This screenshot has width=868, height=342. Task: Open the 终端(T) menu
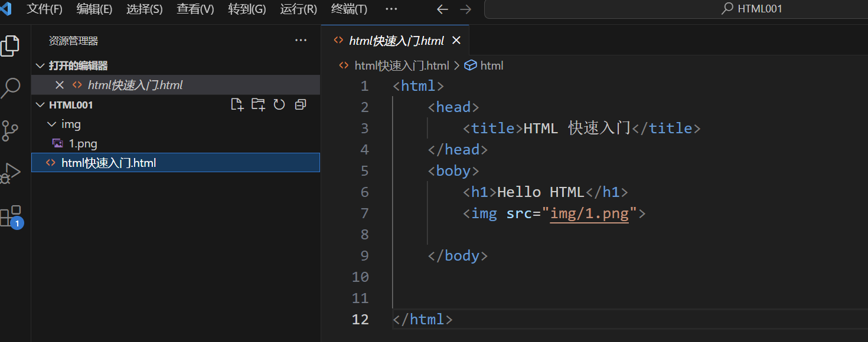(x=349, y=9)
